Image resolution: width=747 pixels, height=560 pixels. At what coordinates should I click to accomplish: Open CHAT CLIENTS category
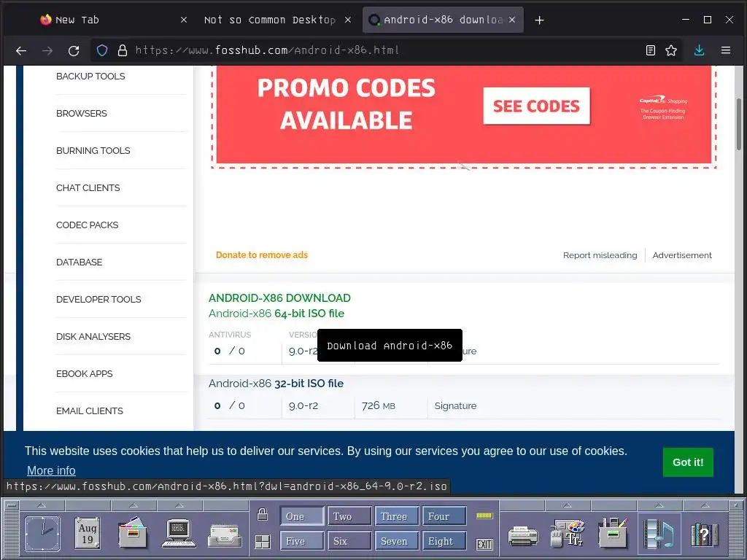click(x=88, y=187)
